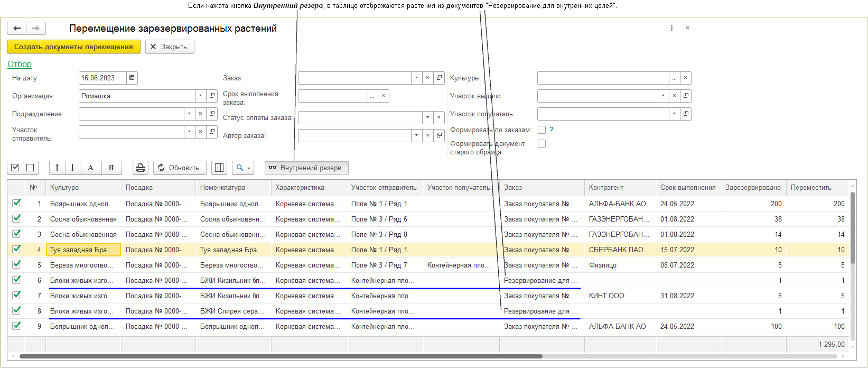
Task: Toggle Формировать по заказам checkbox
Action: click(x=542, y=130)
